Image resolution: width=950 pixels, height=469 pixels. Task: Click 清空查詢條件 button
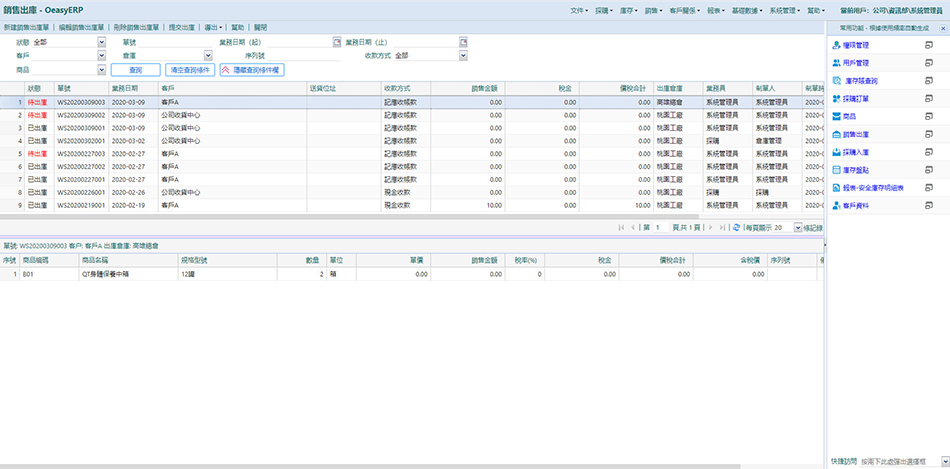click(x=190, y=70)
